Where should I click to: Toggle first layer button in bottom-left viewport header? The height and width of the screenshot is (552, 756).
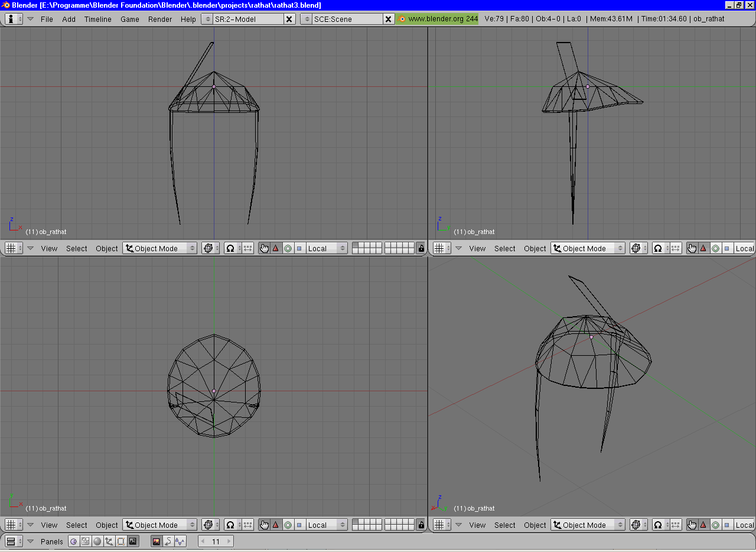pos(355,522)
